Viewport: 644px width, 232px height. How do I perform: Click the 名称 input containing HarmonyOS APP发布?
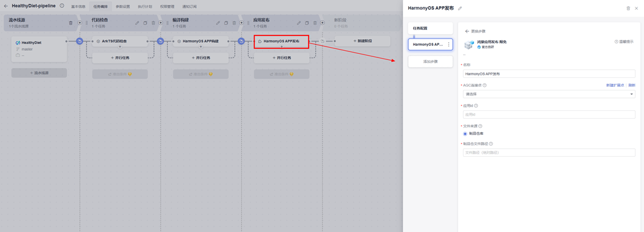(x=549, y=74)
